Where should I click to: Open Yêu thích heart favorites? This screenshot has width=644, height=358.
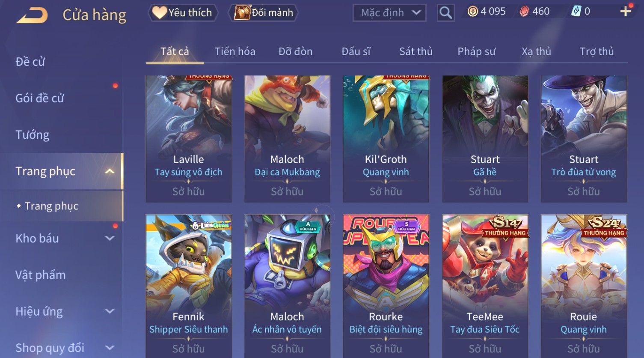(x=183, y=13)
